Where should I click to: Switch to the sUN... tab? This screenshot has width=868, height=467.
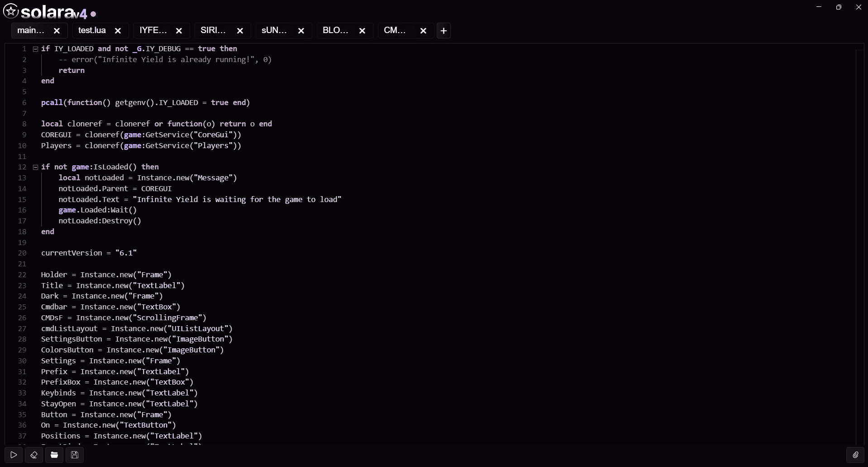[x=274, y=30]
